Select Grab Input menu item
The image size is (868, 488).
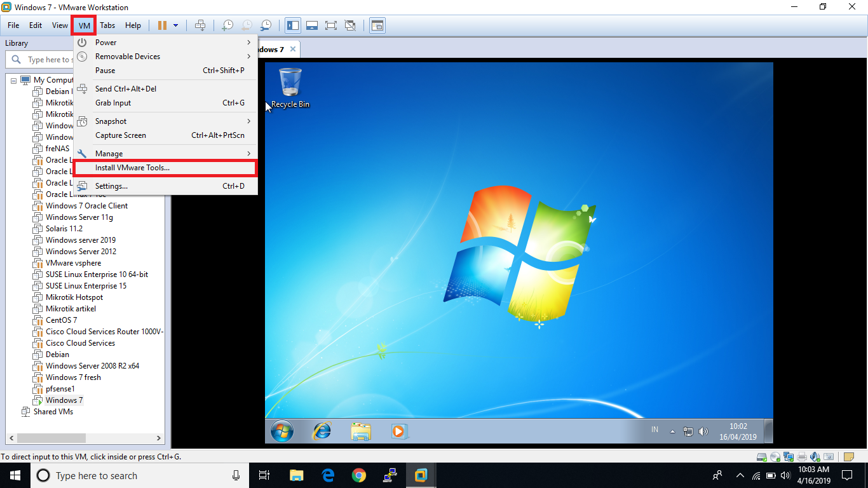click(x=165, y=103)
